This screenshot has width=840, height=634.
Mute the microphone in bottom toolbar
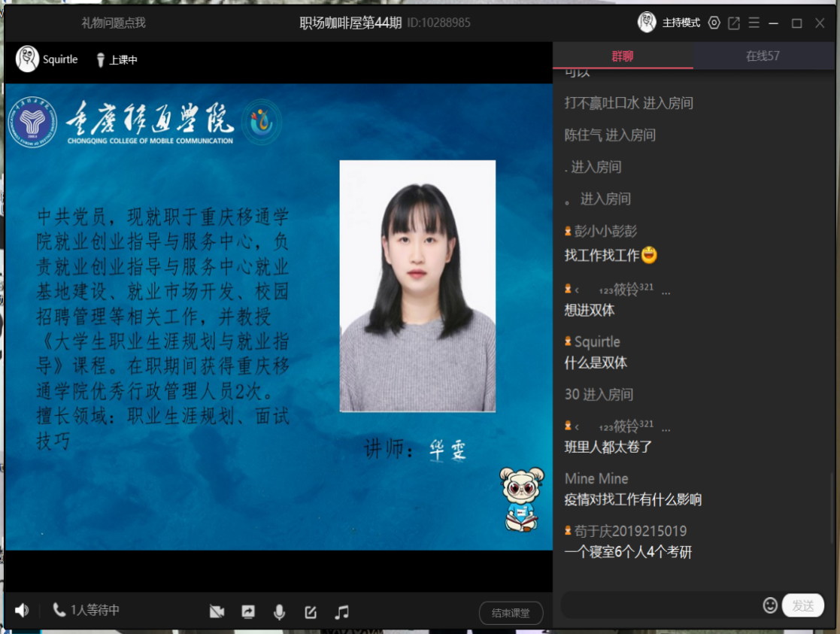coord(279,612)
